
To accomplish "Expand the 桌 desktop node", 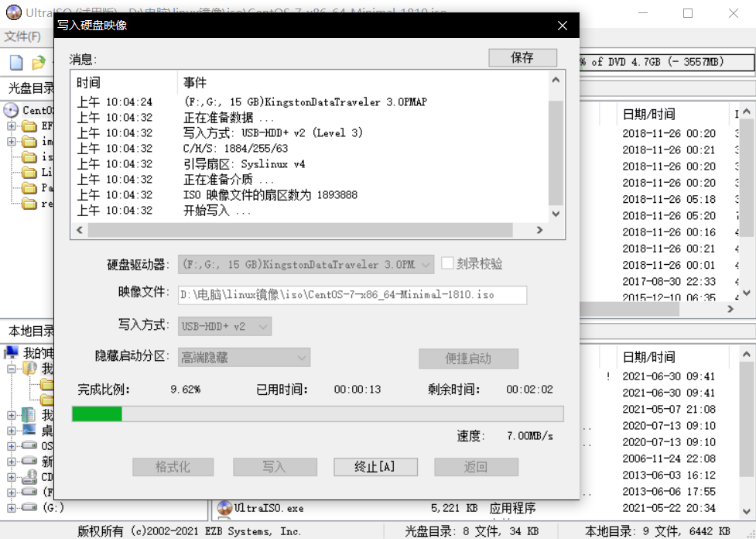I will pyautogui.click(x=12, y=431).
